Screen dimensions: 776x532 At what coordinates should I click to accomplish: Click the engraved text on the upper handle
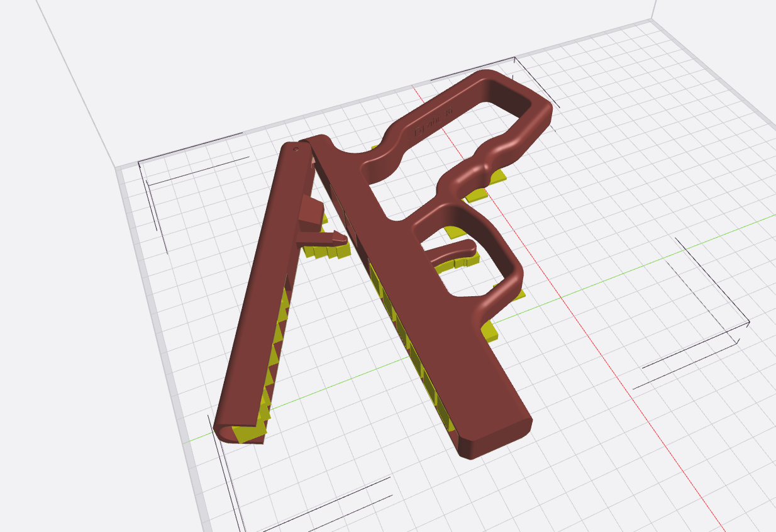click(x=433, y=123)
